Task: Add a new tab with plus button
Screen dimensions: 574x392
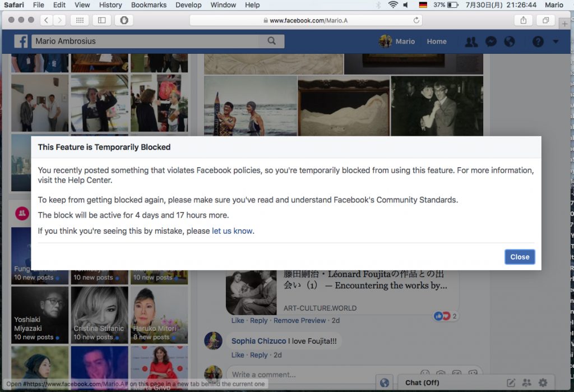Action: tap(565, 24)
